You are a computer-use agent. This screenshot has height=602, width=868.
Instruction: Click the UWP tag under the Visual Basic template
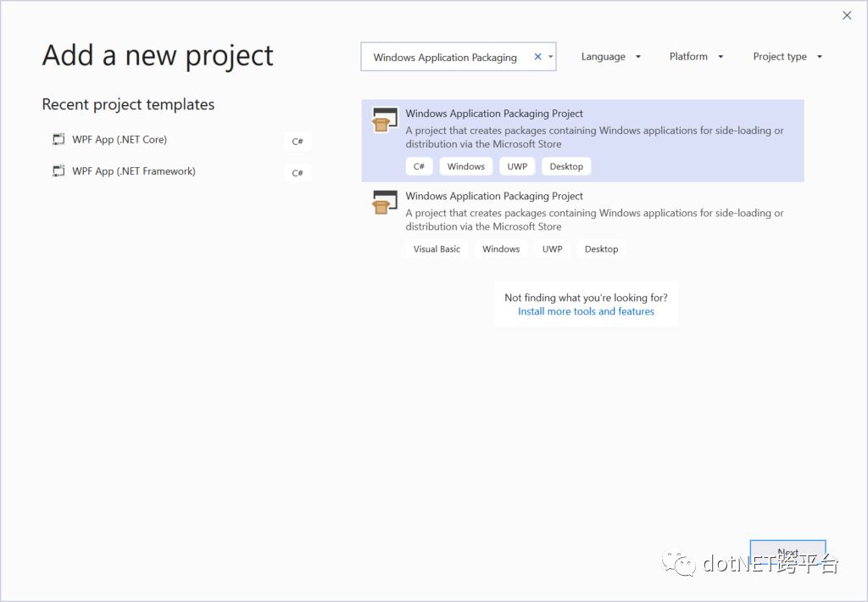tap(552, 248)
